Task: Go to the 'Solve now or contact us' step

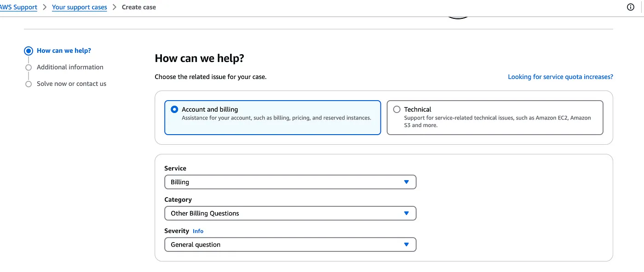Action: 71,84
